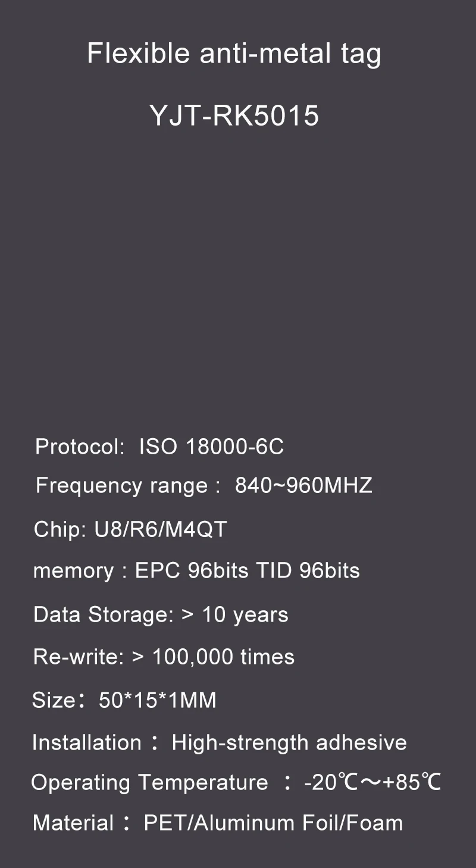476x868 pixels.
Task: Click the "PET/Aluminum Foil/Foam" material value
Action: (x=273, y=823)
